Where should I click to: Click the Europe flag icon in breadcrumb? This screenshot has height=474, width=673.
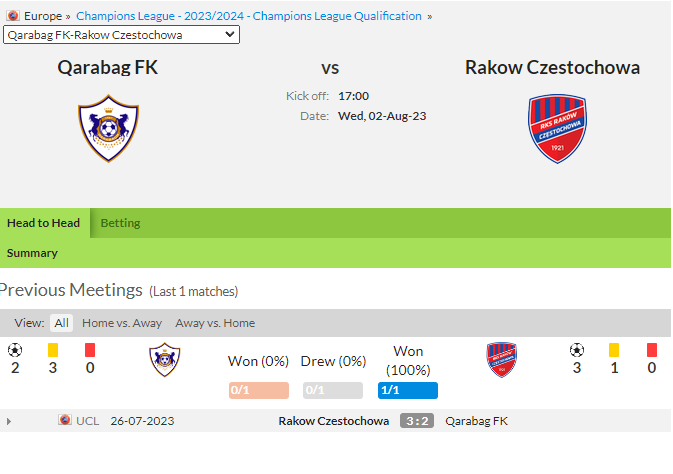pyautogui.click(x=13, y=16)
